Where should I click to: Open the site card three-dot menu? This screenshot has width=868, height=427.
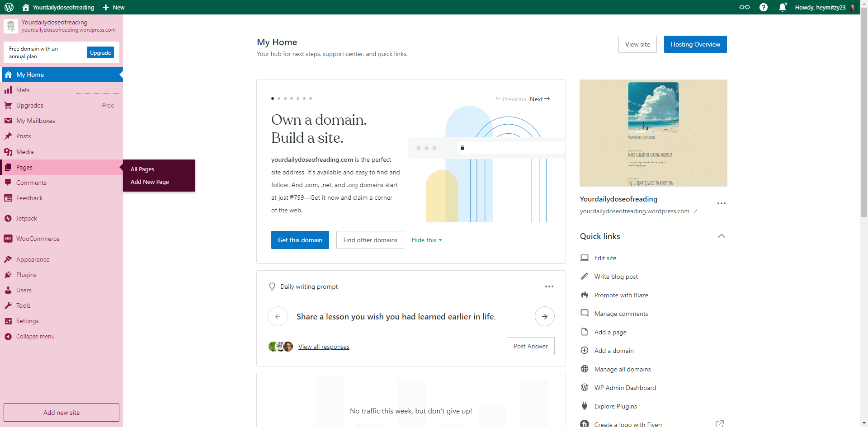[x=722, y=203]
